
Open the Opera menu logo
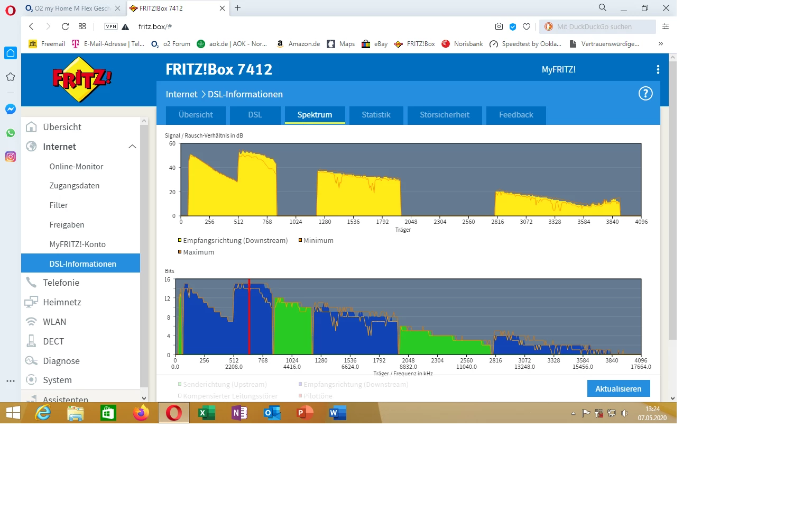pos(11,10)
